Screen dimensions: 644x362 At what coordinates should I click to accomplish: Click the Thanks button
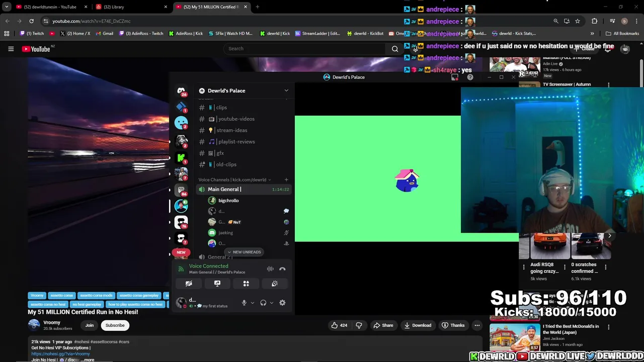(452, 325)
